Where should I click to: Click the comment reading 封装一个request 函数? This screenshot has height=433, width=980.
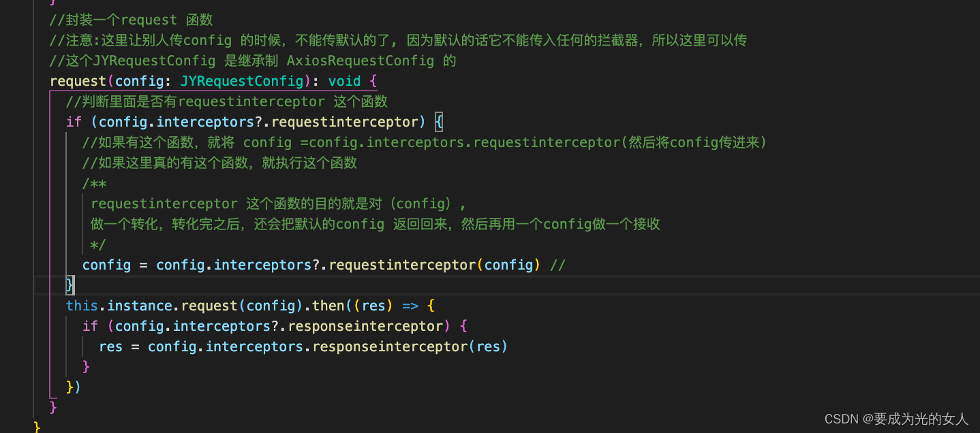[x=131, y=20]
